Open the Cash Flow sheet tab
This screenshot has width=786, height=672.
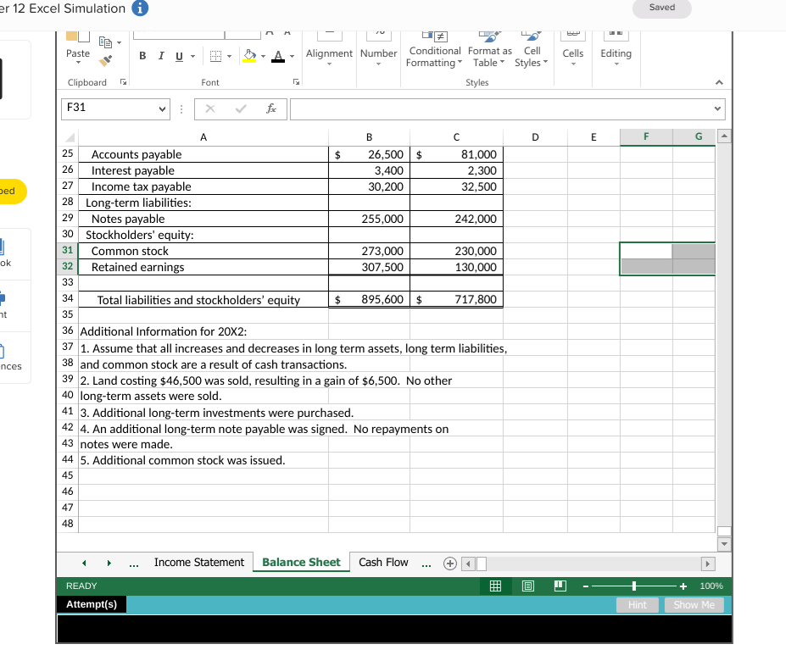383,562
